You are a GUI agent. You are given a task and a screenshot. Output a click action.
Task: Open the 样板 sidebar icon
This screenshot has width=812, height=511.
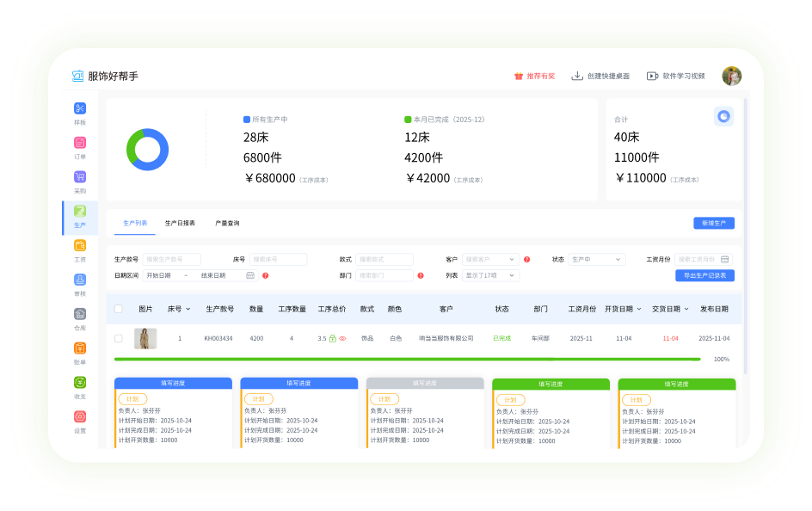pyautogui.click(x=80, y=109)
